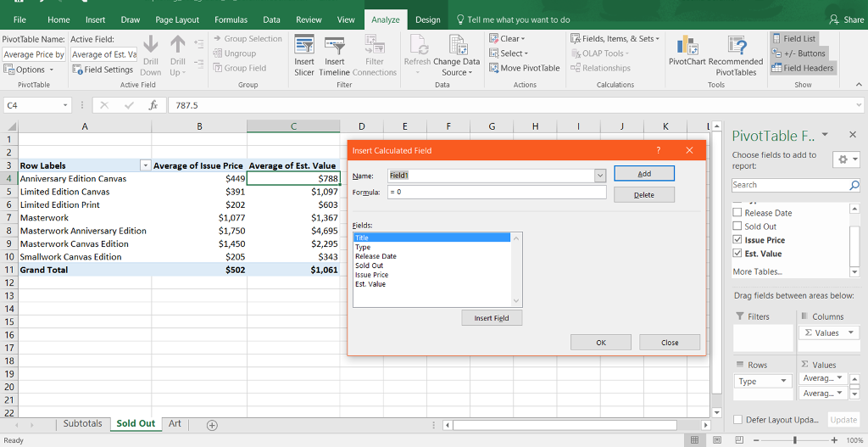Viewport: 868px width, 447px height.
Task: Click the Insert Timeline icon
Action: (334, 48)
